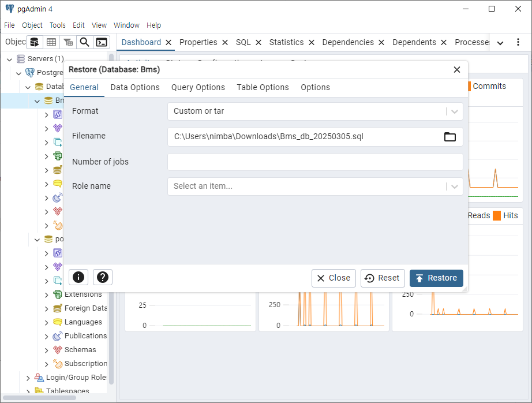Click the PostgreSQL server elephant icon
Screen dimensions: 532x403
pos(30,73)
